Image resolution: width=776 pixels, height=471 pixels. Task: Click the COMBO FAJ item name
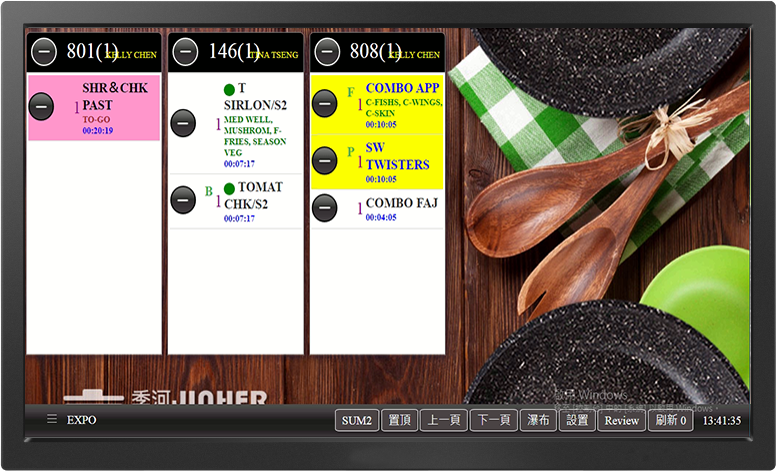402,203
